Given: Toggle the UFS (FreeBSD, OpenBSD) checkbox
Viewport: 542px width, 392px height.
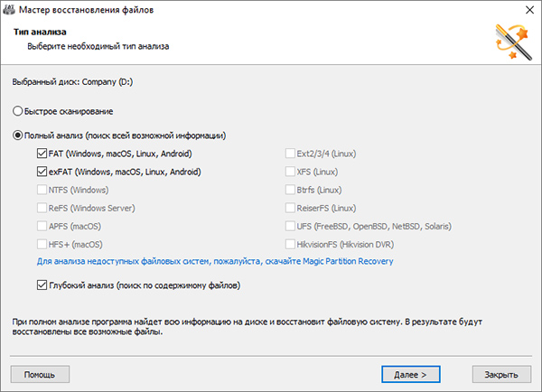Looking at the screenshot, I should pyautogui.click(x=290, y=226).
